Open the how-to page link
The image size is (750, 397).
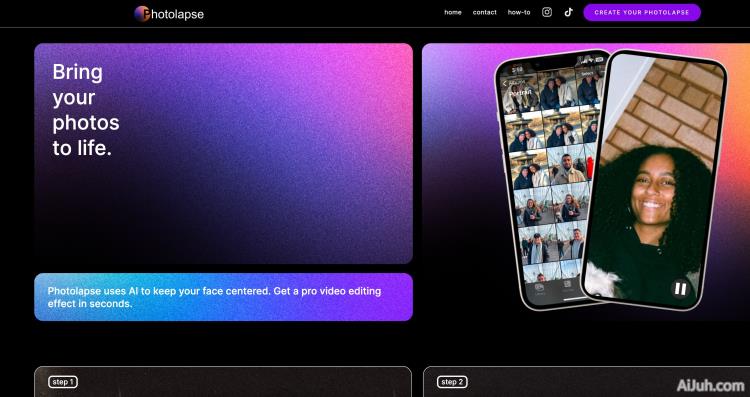click(x=519, y=12)
